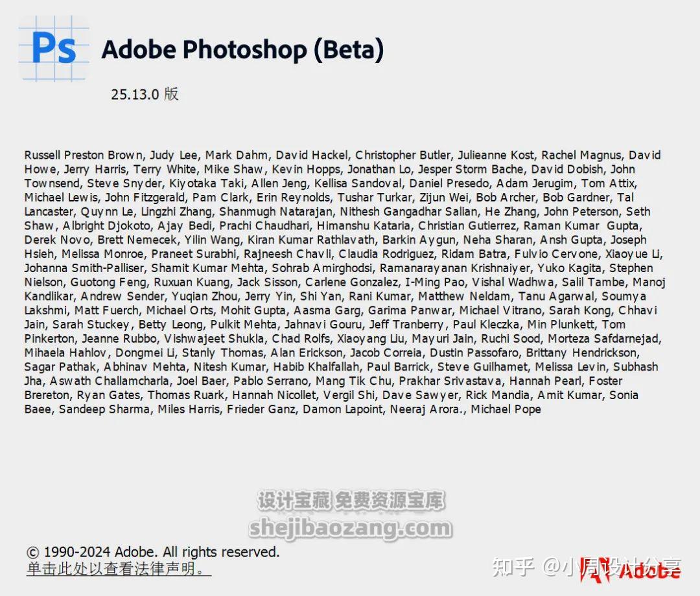Click Russell Preston Brown in credits

(84, 155)
